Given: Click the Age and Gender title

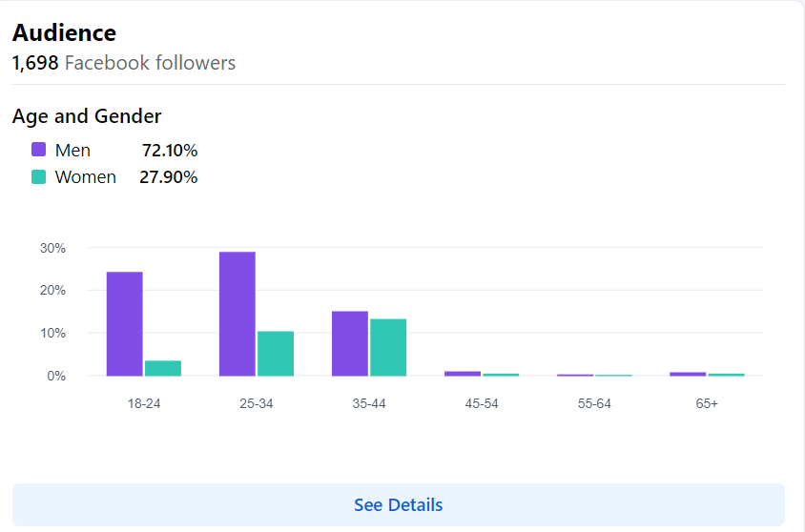Looking at the screenshot, I should 87,116.
